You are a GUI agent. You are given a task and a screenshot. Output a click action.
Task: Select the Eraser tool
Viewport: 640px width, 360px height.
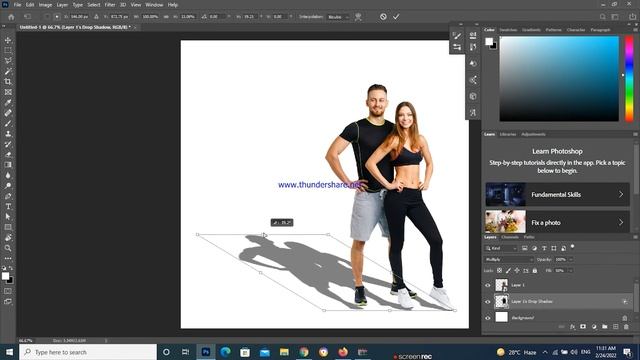point(8,154)
